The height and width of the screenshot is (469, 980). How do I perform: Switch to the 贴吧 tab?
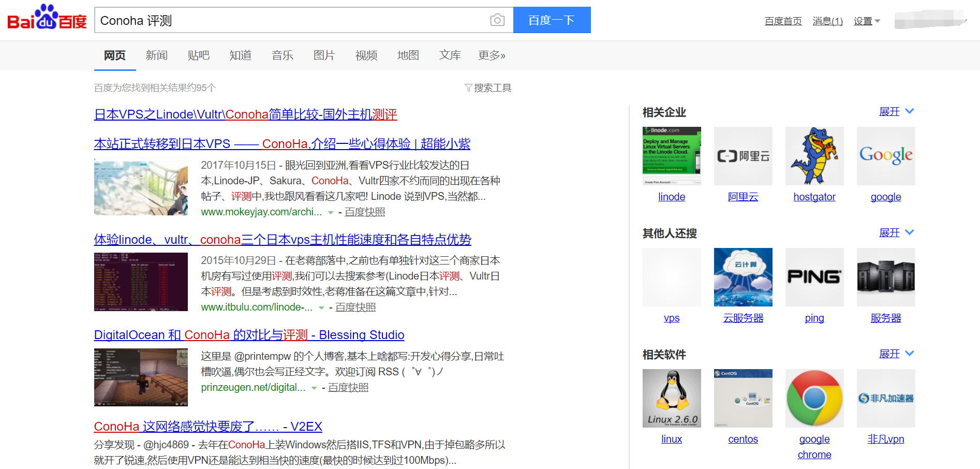point(199,55)
